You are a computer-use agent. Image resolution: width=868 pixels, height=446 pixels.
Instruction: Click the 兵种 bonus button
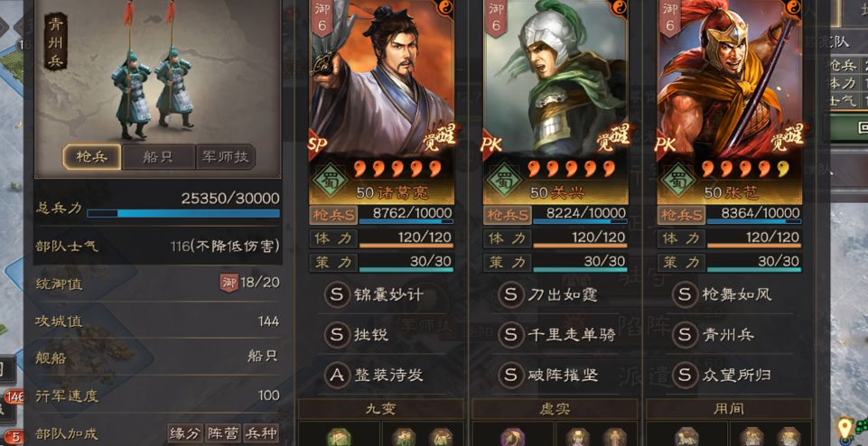261,433
